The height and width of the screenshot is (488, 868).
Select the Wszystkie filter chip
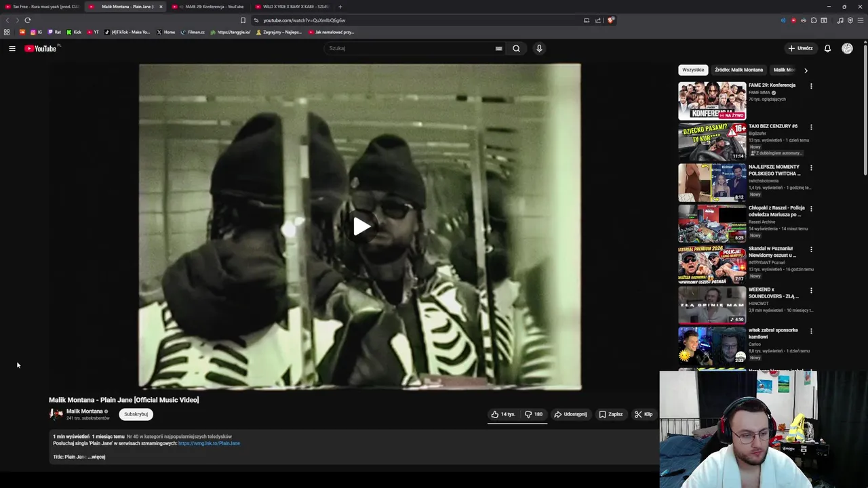693,70
